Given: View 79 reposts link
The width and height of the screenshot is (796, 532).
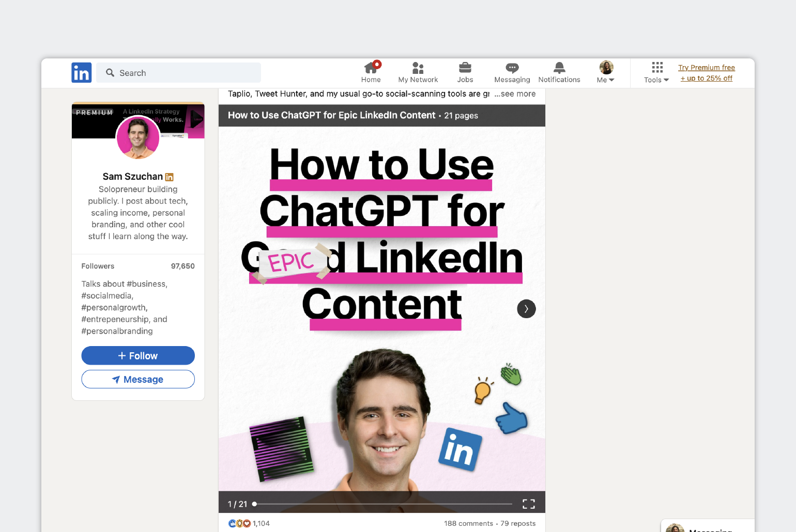Looking at the screenshot, I should 518,524.
